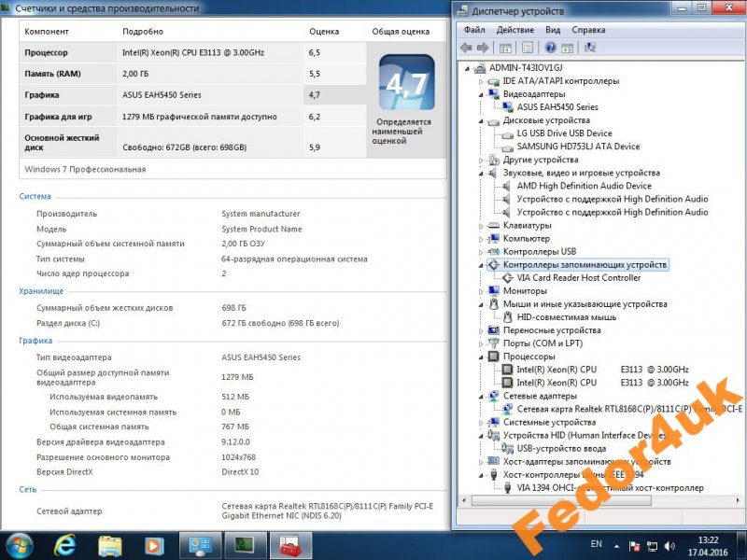
Task: Open the Файл menu in Device Manager
Action: pos(473,30)
